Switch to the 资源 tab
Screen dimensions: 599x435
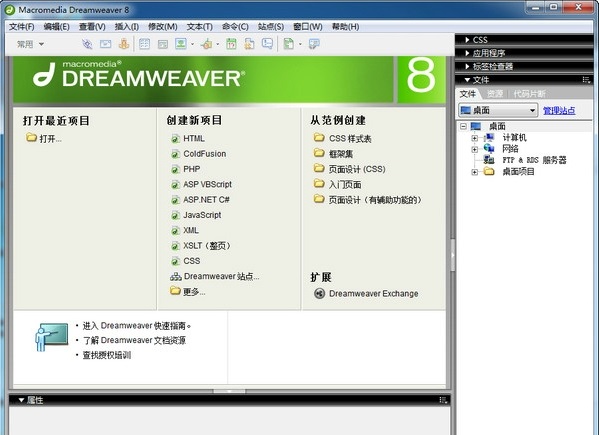pos(495,94)
